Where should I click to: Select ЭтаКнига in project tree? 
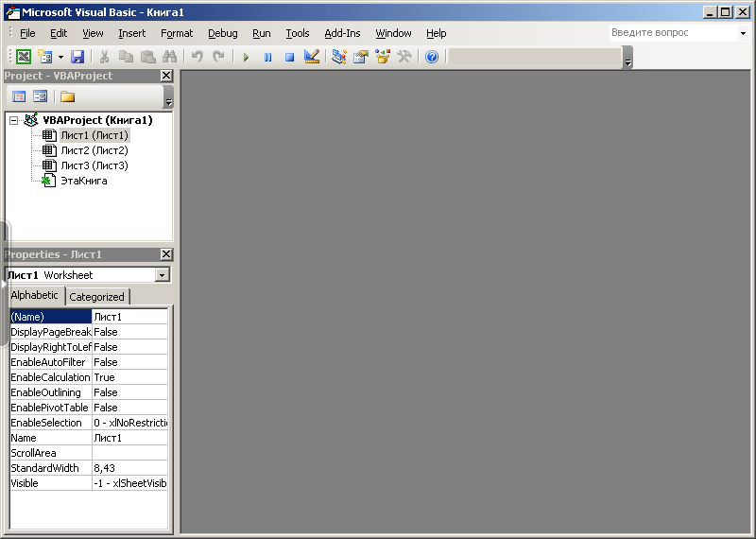click(84, 181)
